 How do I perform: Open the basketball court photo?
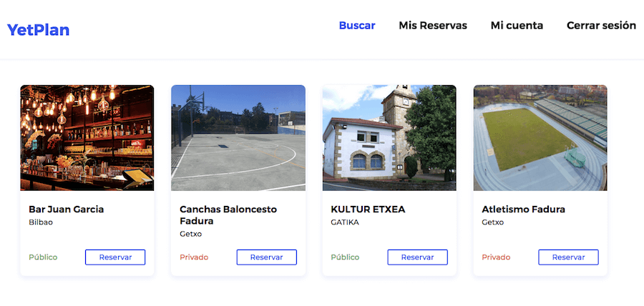click(x=238, y=138)
